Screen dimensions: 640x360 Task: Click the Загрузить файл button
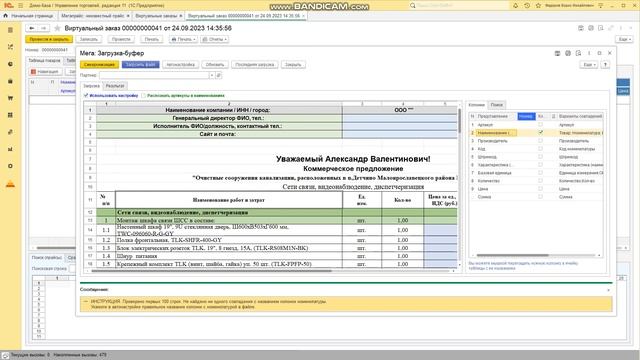click(140, 64)
